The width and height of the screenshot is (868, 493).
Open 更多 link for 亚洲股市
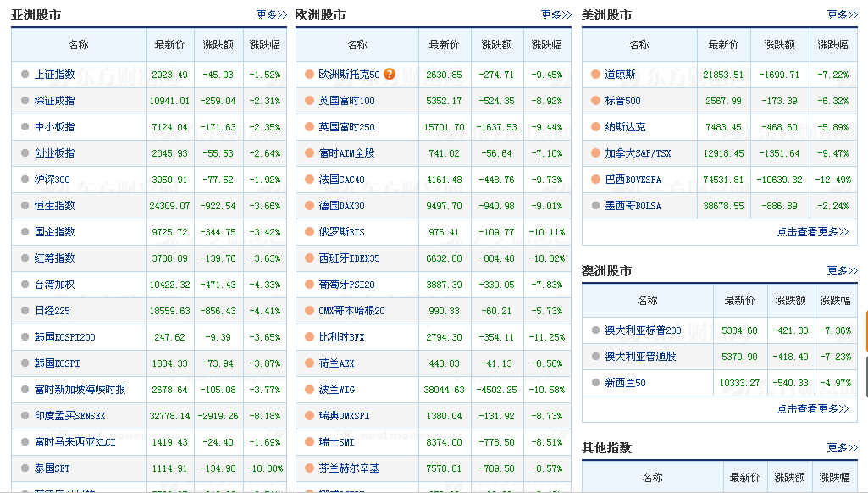coord(271,15)
